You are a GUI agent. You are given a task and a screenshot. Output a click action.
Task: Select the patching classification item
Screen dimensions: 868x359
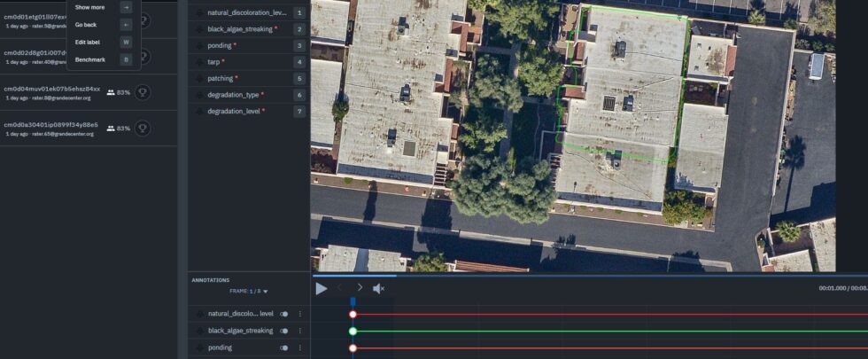[222, 78]
